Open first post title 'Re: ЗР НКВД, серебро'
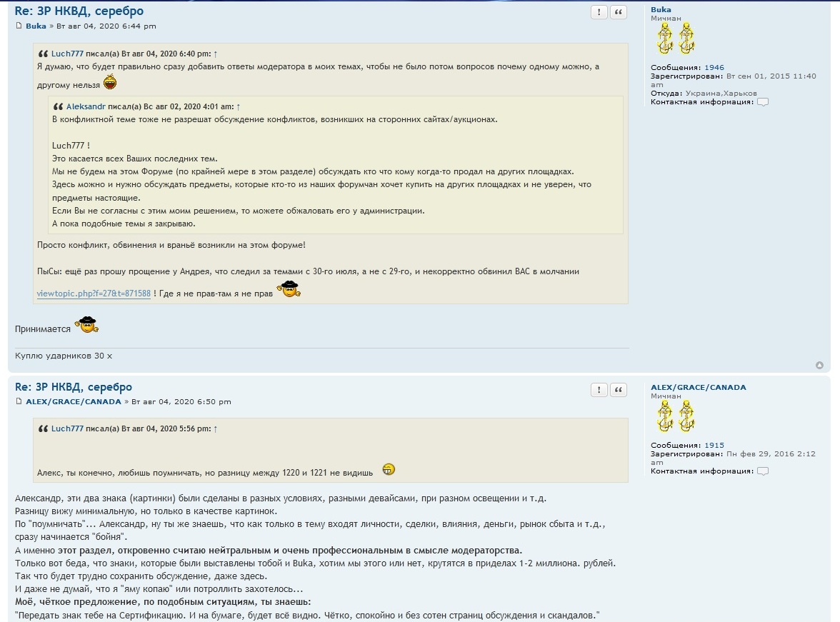The image size is (840, 622). click(x=79, y=11)
